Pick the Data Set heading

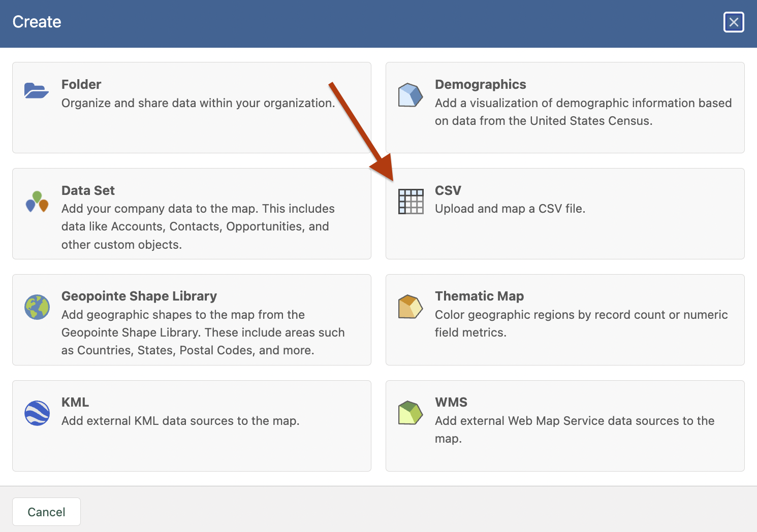click(88, 190)
